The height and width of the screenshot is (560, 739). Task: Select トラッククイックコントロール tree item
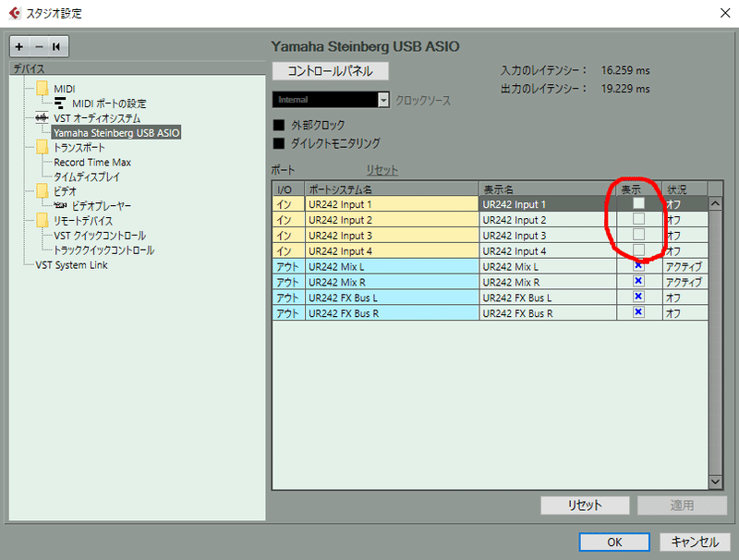(x=103, y=250)
